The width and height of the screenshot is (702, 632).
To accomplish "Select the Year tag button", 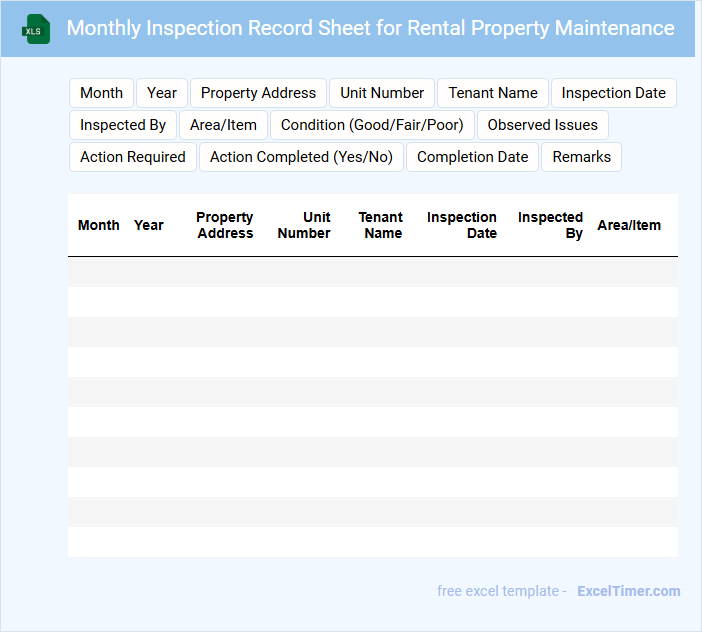I will pyautogui.click(x=162, y=93).
